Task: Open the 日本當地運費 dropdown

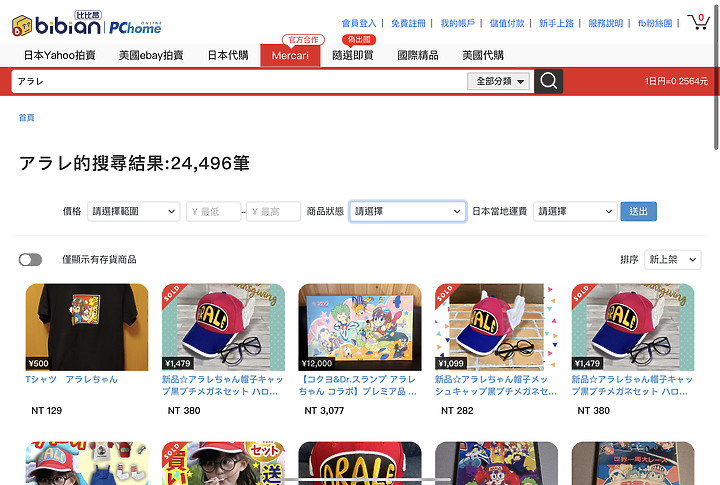Action: pos(575,211)
